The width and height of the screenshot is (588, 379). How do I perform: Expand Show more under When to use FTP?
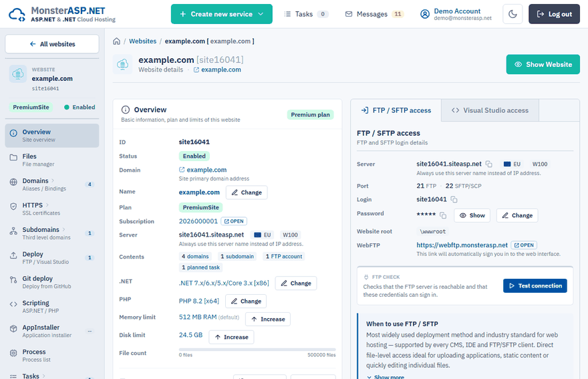(386, 376)
